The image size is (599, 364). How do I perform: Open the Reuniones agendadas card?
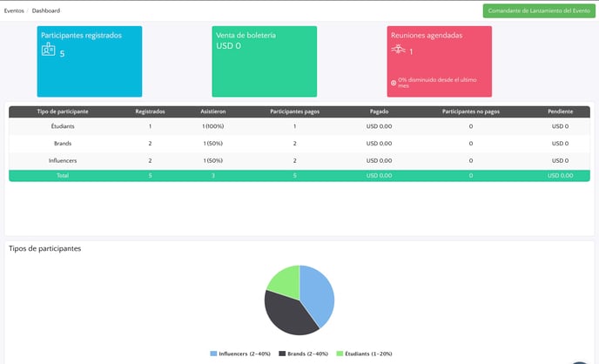[x=439, y=61]
